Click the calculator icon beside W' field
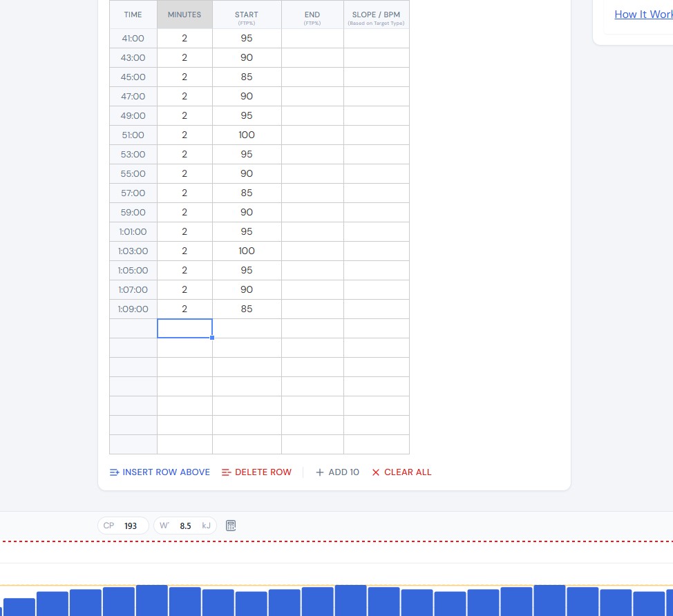 pyautogui.click(x=231, y=526)
